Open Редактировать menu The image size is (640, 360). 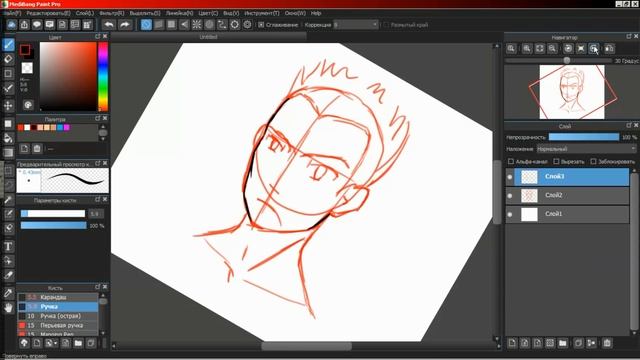pyautogui.click(x=48, y=13)
